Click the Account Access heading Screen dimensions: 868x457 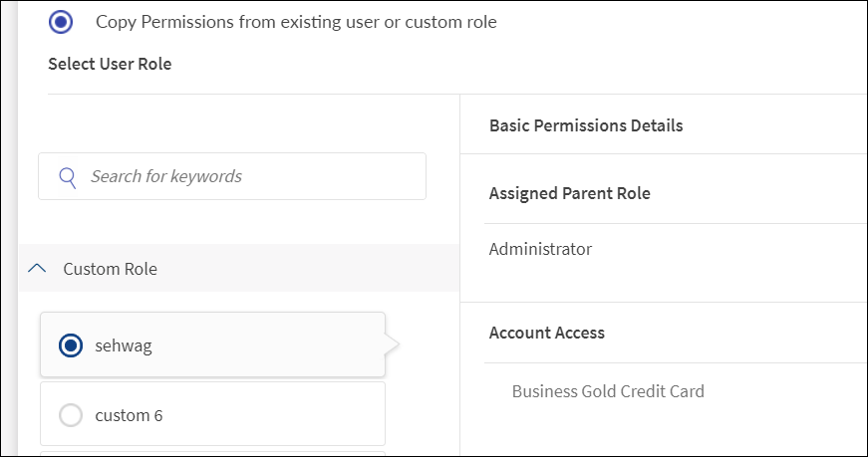pyautogui.click(x=546, y=333)
